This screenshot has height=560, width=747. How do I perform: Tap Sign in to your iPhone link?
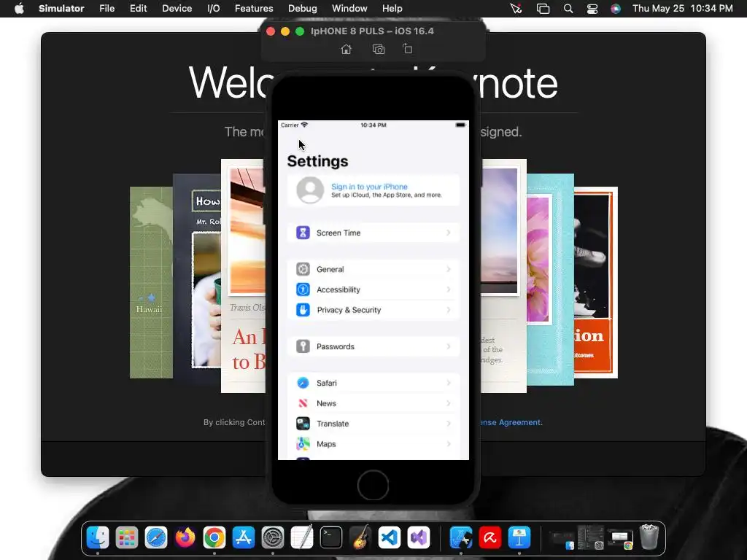(369, 187)
